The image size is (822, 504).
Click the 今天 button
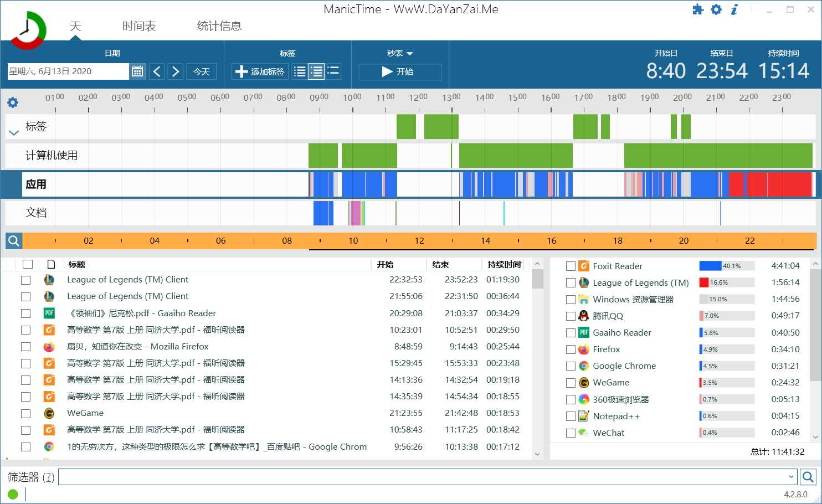pos(202,71)
